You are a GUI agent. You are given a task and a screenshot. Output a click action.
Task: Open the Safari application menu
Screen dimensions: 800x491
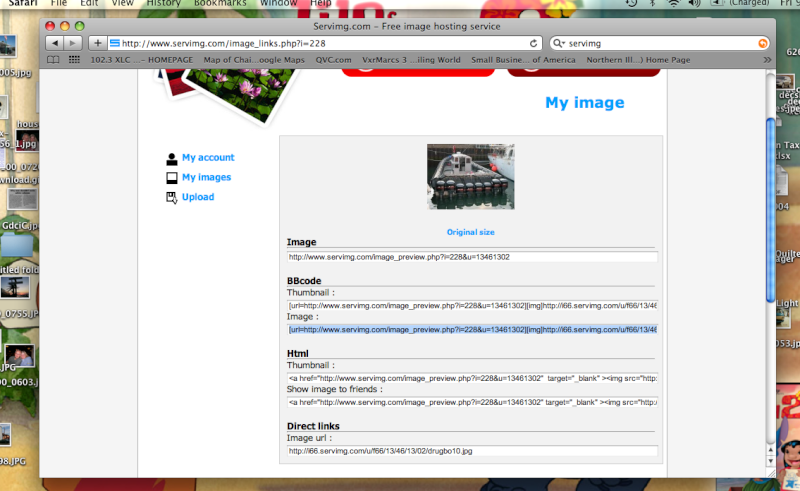tap(23, 3)
